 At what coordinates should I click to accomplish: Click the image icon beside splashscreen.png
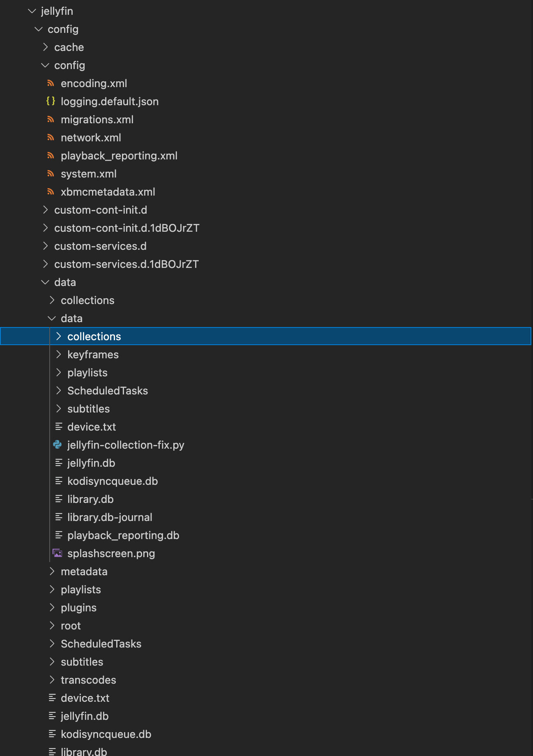tap(57, 553)
